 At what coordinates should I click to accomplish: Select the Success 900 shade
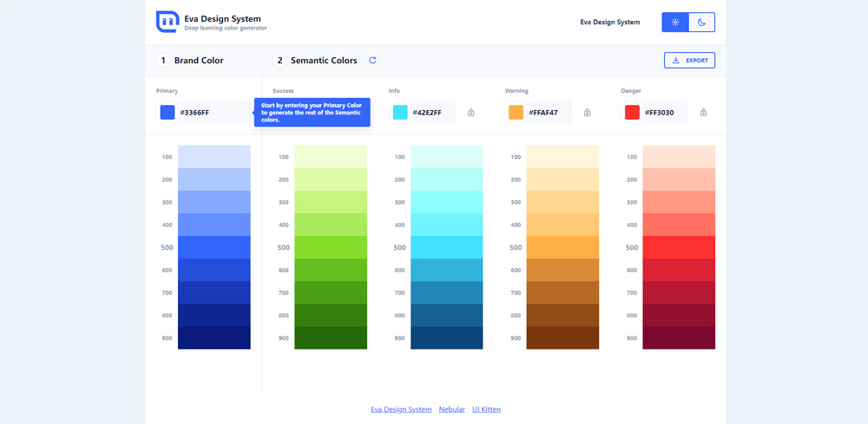(x=331, y=337)
